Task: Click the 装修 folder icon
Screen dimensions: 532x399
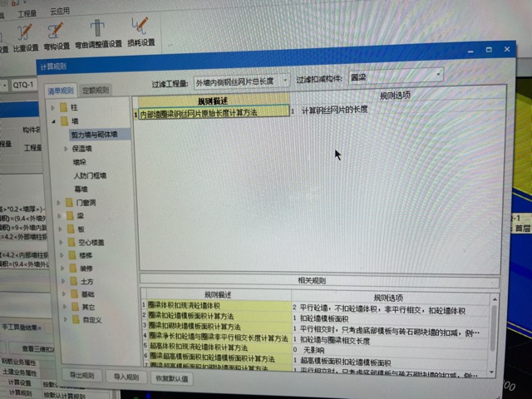Action: click(x=73, y=268)
